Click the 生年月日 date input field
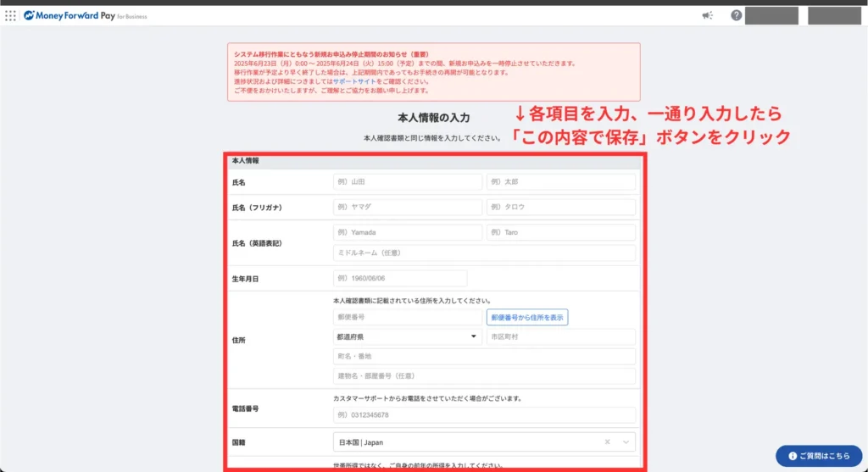The height and width of the screenshot is (472, 868). pos(400,279)
